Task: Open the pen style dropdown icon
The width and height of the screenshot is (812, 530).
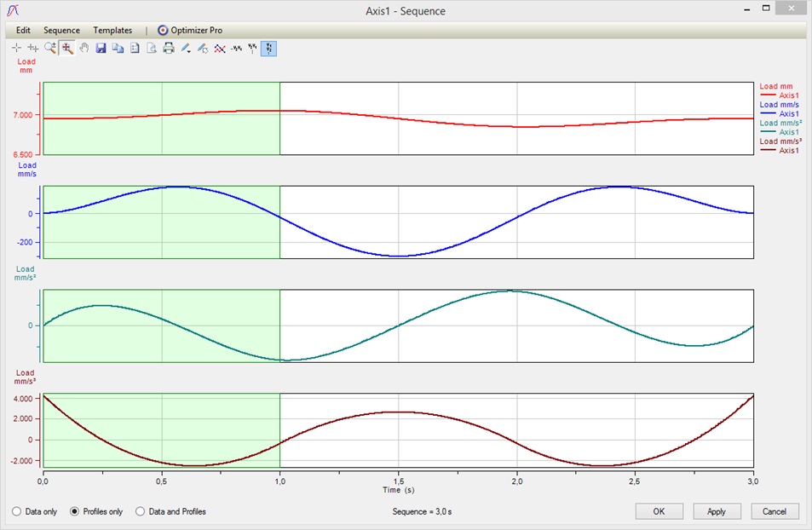Action: 185,49
